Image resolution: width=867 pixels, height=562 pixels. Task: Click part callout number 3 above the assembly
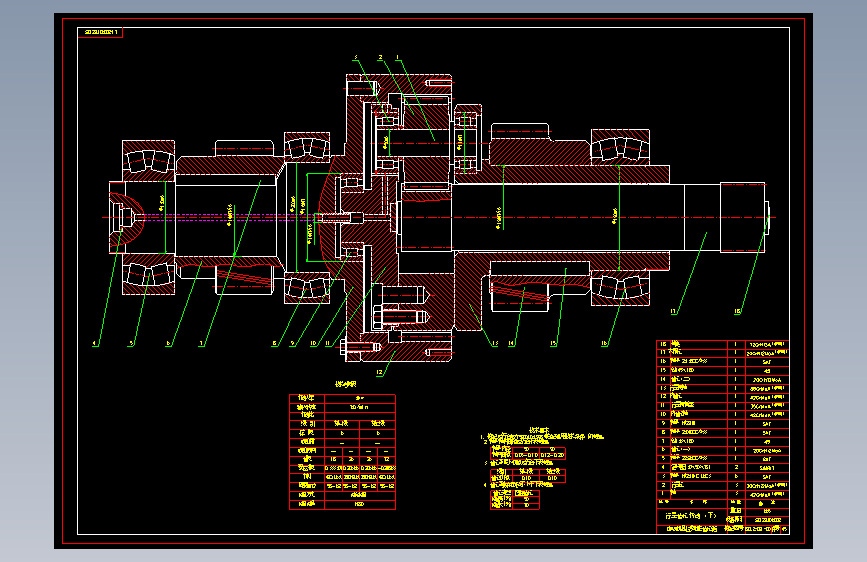[x=356, y=57]
